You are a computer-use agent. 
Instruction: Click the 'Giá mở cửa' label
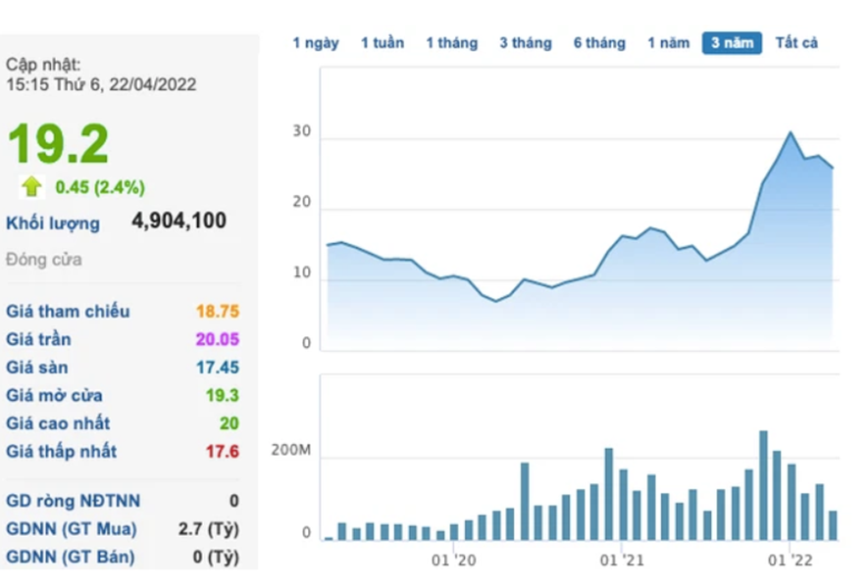click(x=54, y=396)
